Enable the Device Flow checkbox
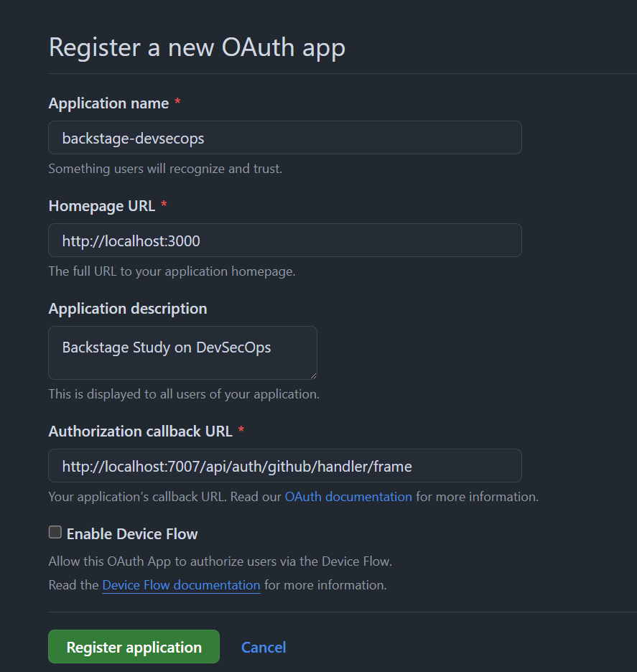This screenshot has width=637, height=672. point(55,533)
